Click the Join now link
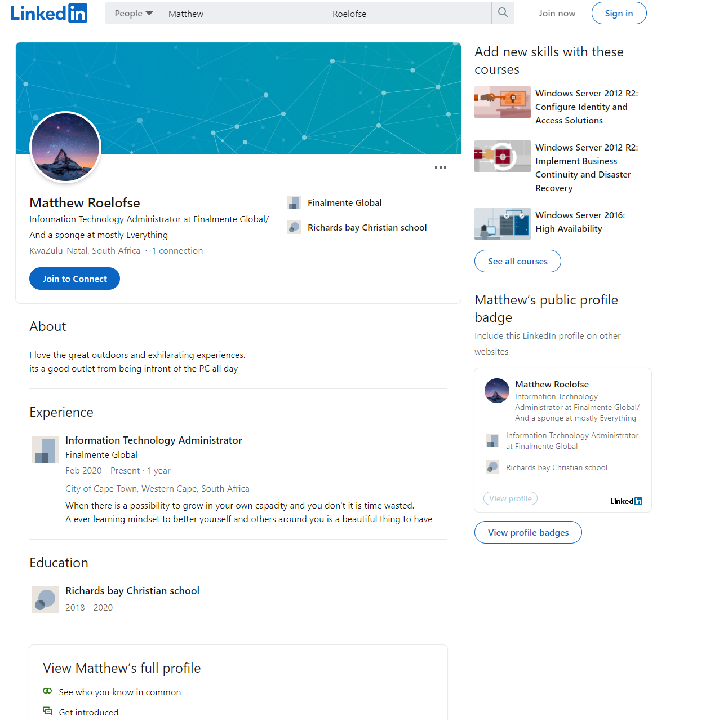The width and height of the screenshot is (728, 720). [557, 14]
